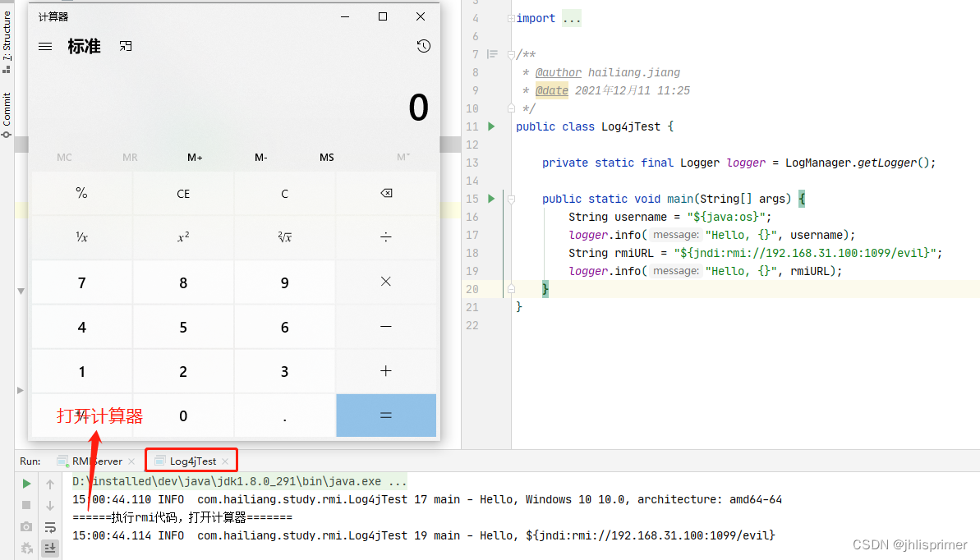Switch to the RMIServer run tab

97,461
